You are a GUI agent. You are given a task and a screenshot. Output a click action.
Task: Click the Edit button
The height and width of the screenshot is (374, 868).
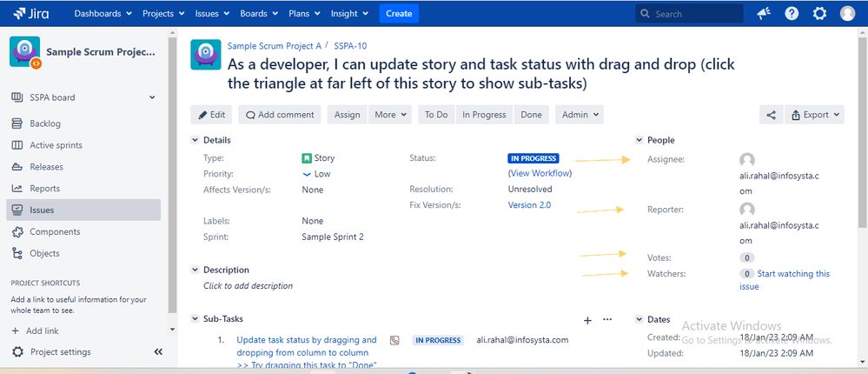[x=211, y=115]
